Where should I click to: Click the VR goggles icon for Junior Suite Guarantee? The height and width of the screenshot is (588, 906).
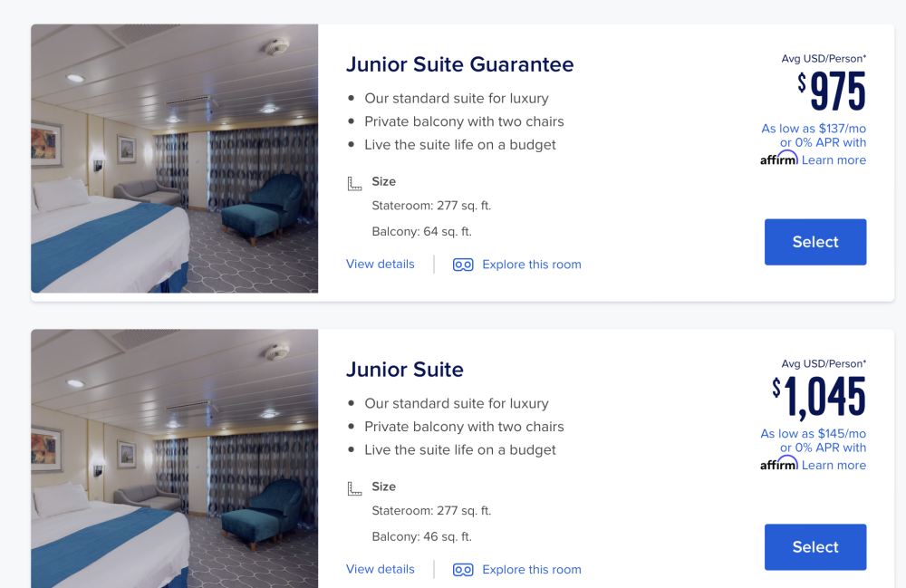(463, 265)
